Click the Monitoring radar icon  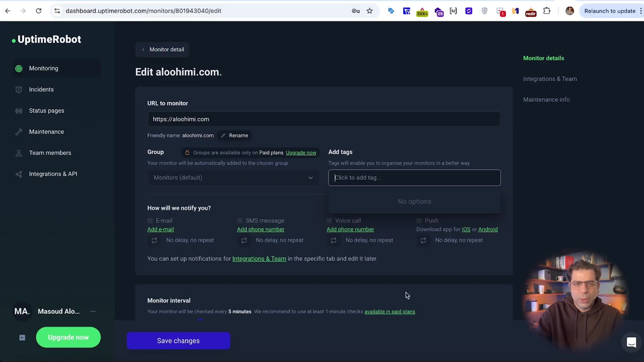click(x=19, y=68)
